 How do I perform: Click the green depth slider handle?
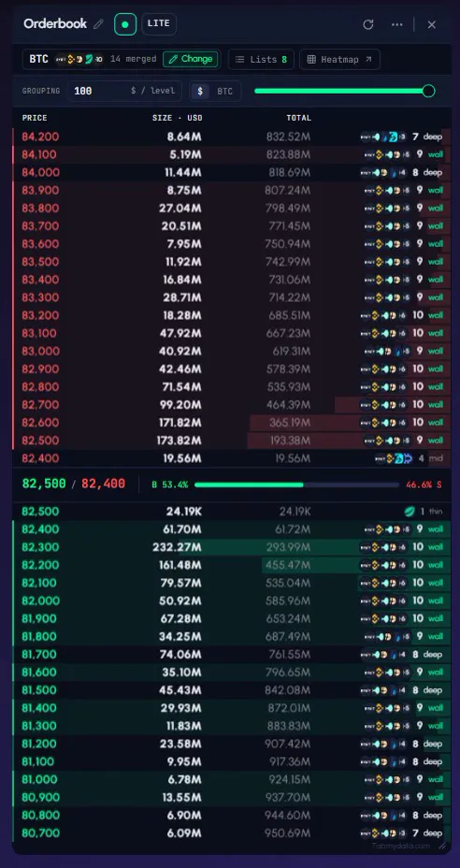428,91
